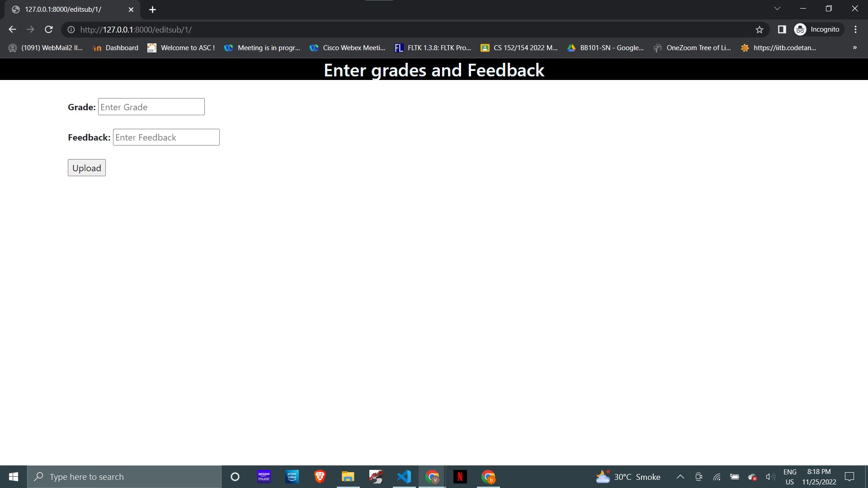Open Brave browser from the taskbar
Viewport: 868px width, 488px height.
320,477
